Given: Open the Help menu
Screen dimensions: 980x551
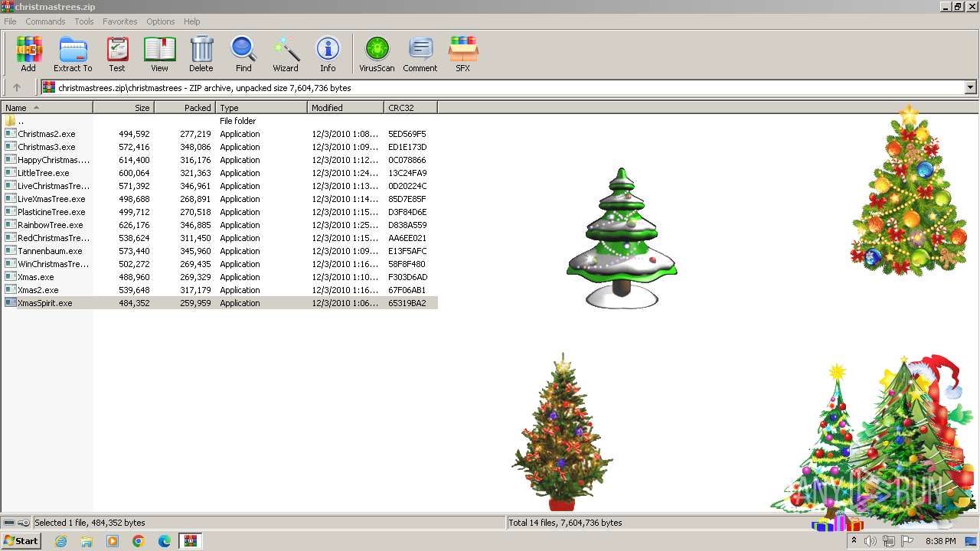Looking at the screenshot, I should 192,21.
